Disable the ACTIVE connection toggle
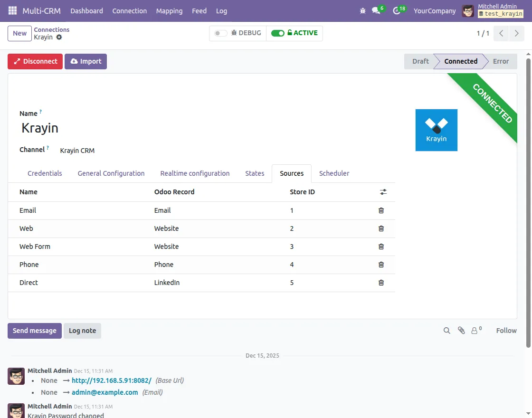The width and height of the screenshot is (532, 418). [278, 33]
